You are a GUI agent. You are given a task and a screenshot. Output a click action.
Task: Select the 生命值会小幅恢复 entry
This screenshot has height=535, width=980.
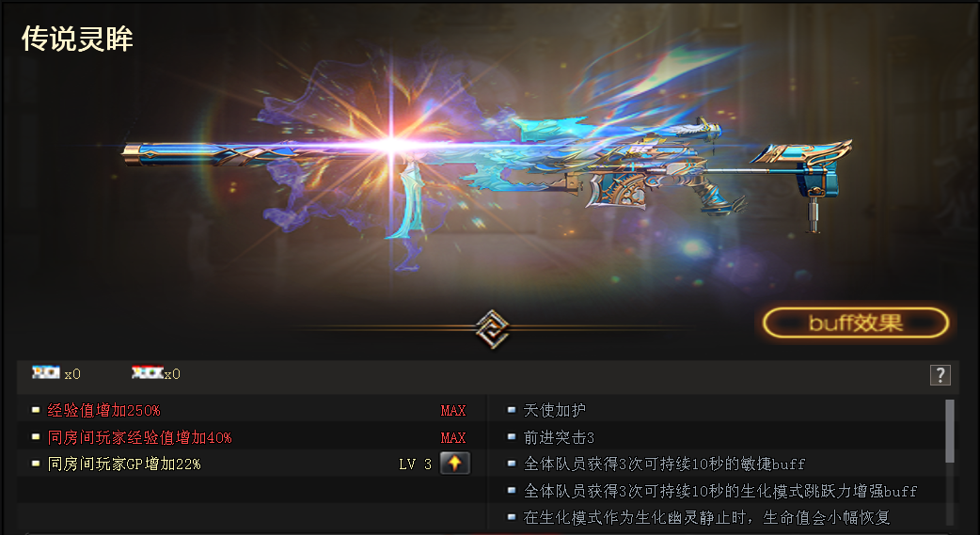(x=706, y=517)
